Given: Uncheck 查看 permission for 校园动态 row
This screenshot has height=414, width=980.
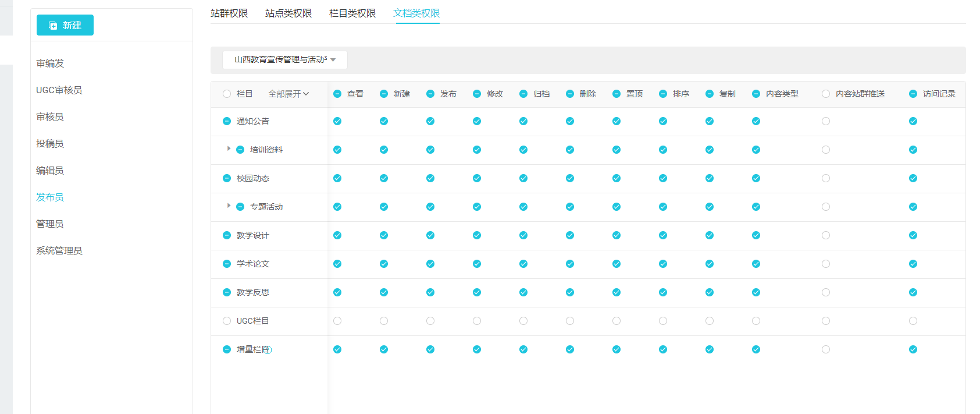Looking at the screenshot, I should tap(337, 178).
